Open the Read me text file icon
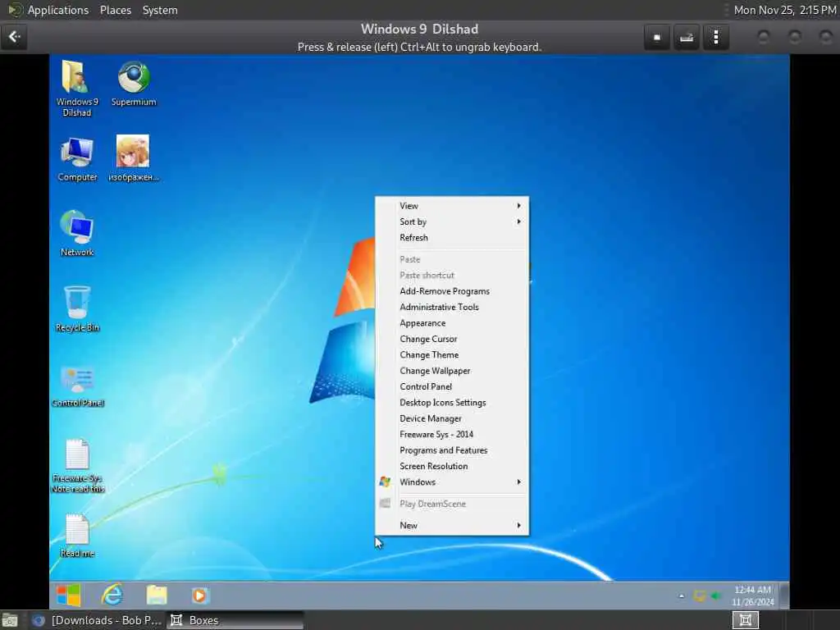 point(77,536)
